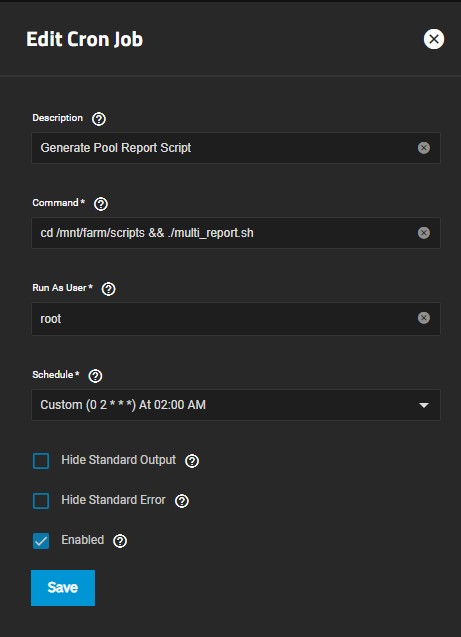Focus the Description text field
Screen dimensions: 461x637
coord(236,148)
